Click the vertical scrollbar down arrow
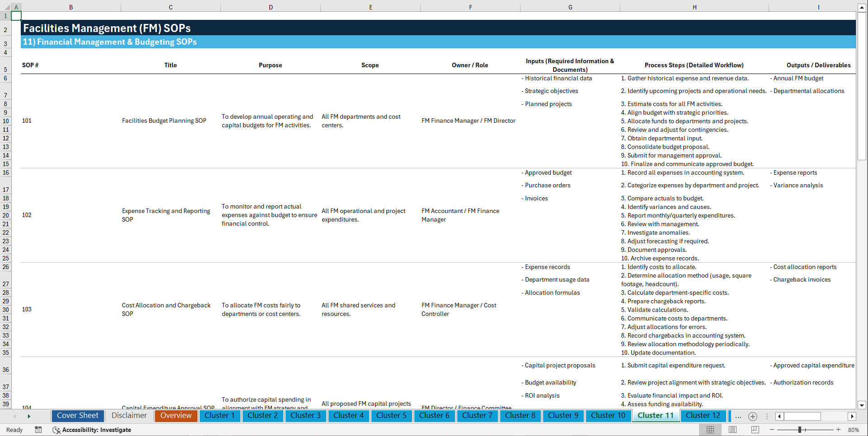Viewport: 868px width, 436px height. [x=862, y=405]
